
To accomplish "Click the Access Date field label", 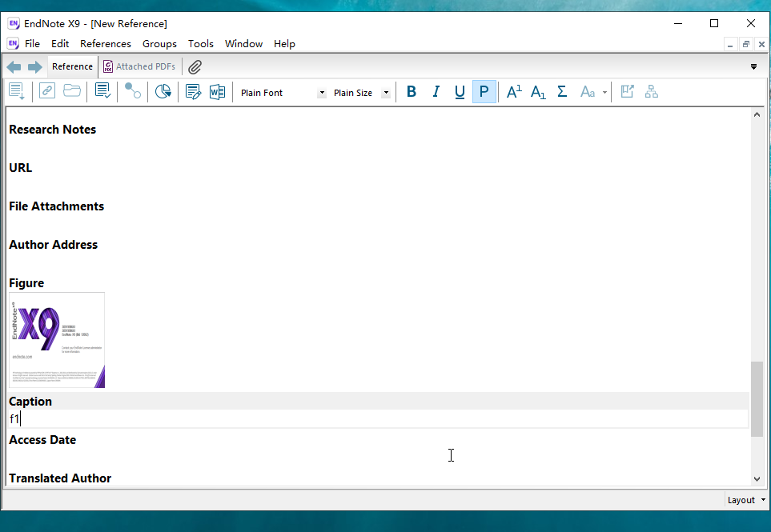I will (x=42, y=440).
